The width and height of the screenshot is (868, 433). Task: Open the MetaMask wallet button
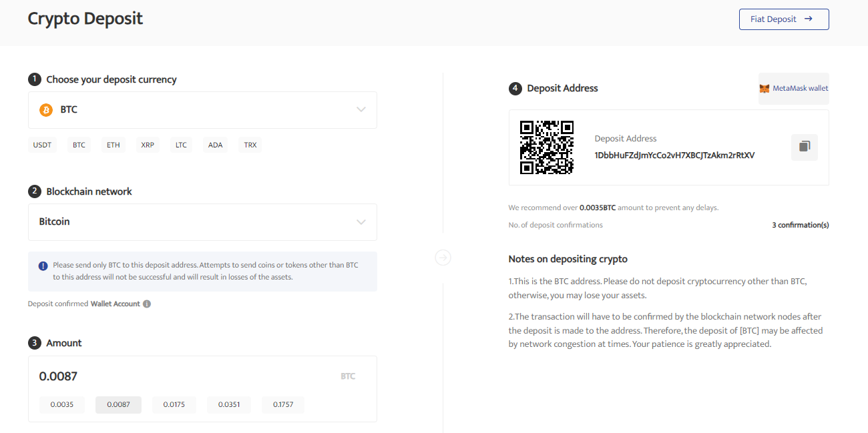coord(794,89)
